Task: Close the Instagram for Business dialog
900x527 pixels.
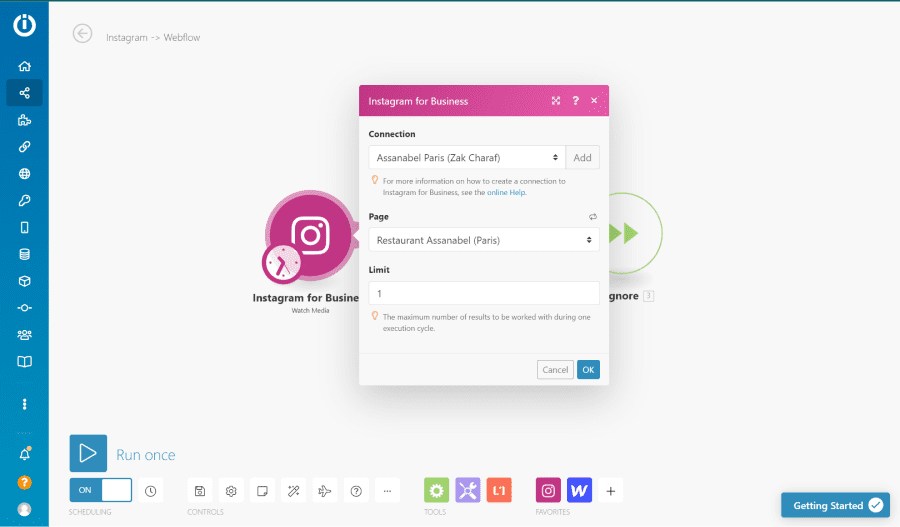Action: click(x=594, y=100)
